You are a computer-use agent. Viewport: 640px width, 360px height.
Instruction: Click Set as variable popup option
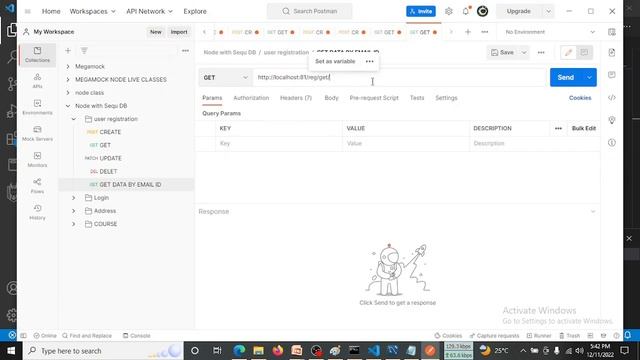coord(335,61)
